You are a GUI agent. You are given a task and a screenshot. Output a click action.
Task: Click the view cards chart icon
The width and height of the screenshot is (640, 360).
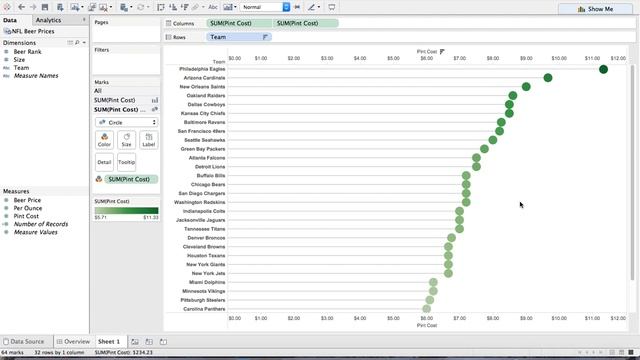[x=228, y=7]
